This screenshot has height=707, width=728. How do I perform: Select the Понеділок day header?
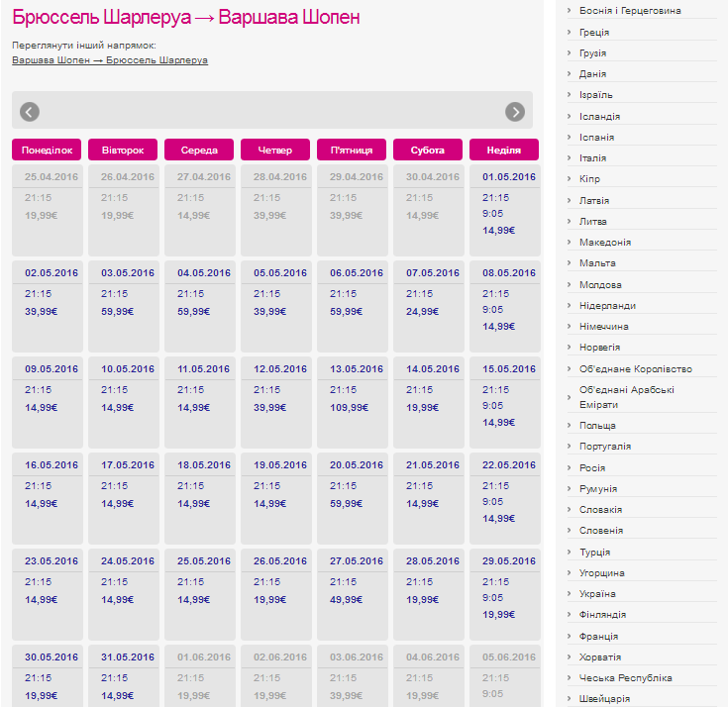[47, 150]
